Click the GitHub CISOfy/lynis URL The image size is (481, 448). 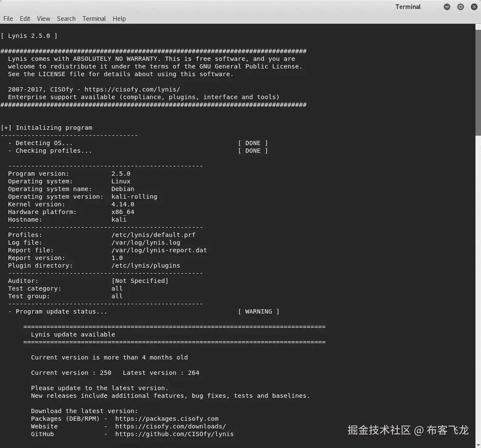pos(174,434)
